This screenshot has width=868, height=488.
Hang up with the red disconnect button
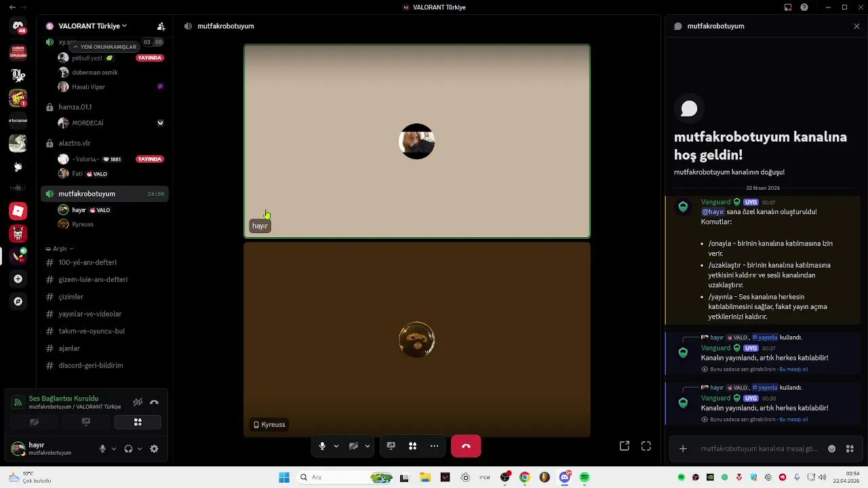466,446
